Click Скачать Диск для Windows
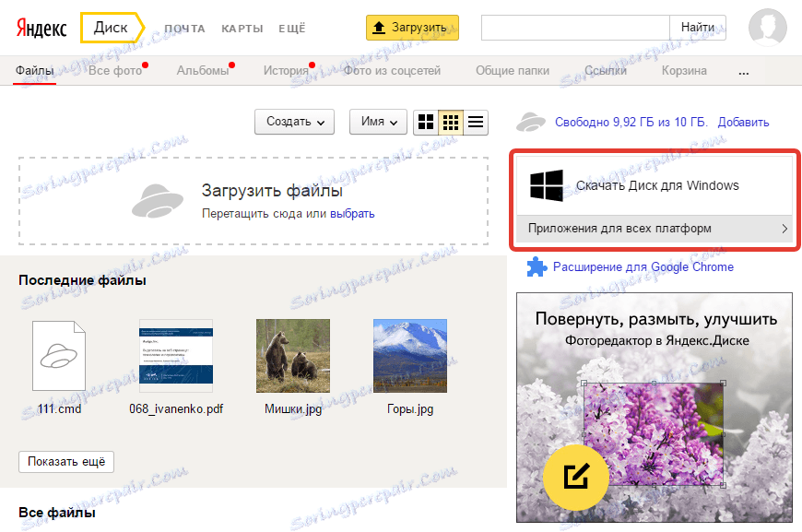802x532 pixels. [x=655, y=185]
